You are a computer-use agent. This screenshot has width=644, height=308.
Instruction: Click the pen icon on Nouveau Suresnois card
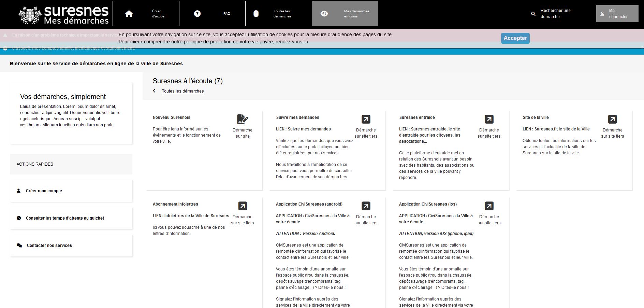tap(242, 120)
